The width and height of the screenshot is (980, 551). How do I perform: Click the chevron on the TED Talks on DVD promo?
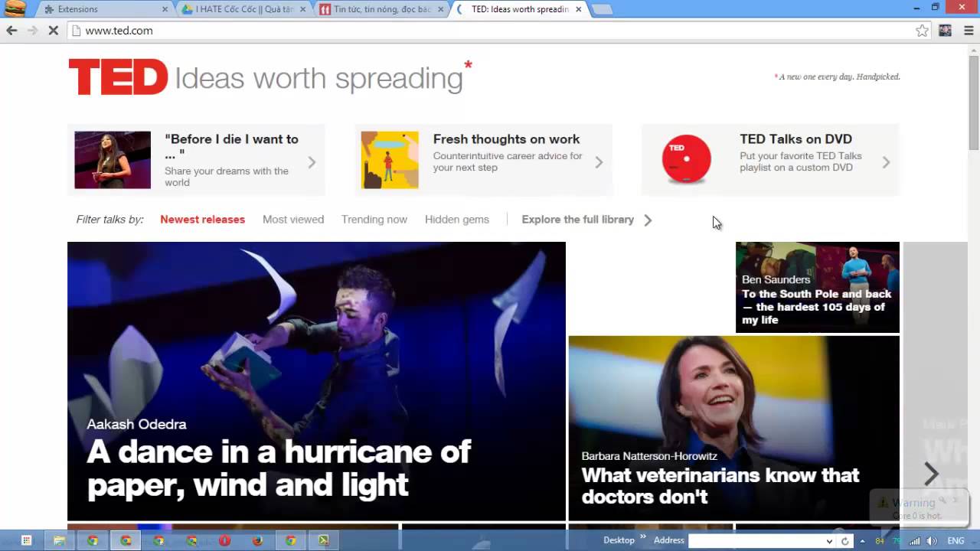(886, 162)
